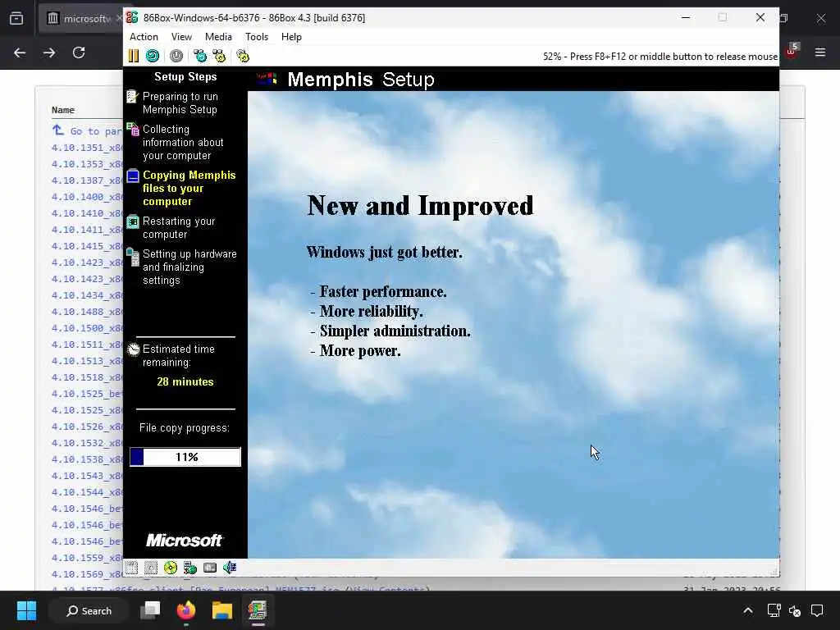Viewport: 840px width, 630px height.
Task: Click the Collecting information step icon
Action: (132, 129)
